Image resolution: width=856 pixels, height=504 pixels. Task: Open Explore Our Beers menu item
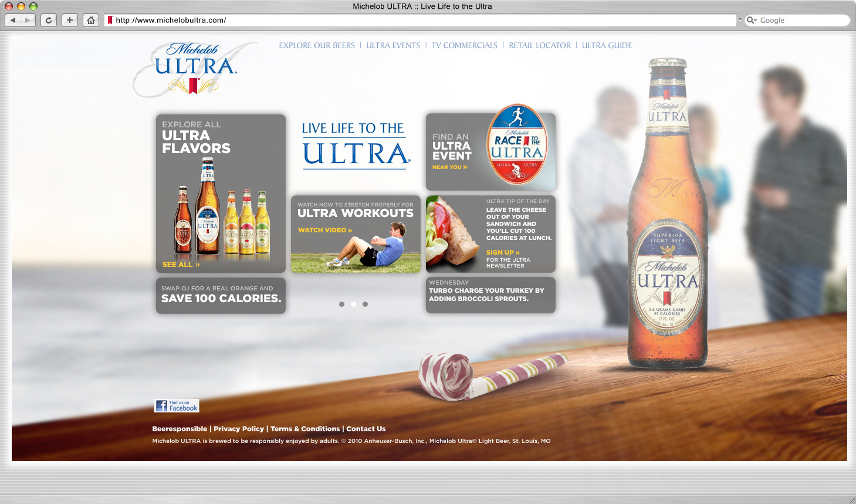[317, 45]
